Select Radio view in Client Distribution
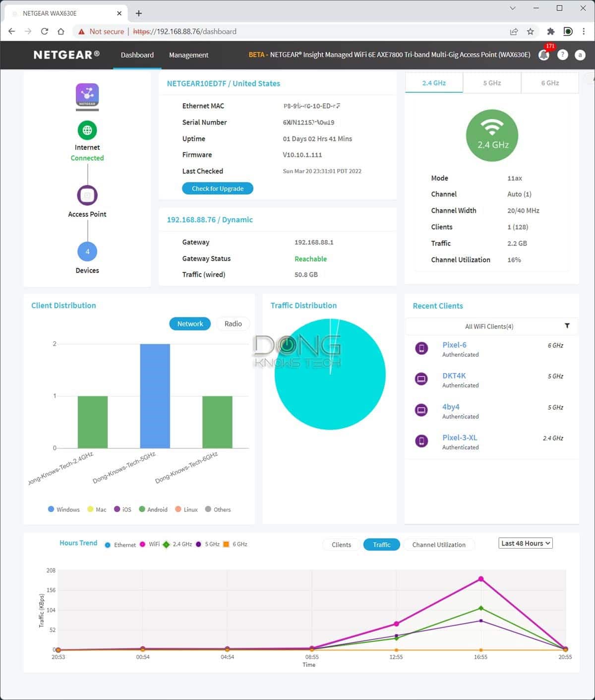The width and height of the screenshot is (595, 700). (x=233, y=324)
